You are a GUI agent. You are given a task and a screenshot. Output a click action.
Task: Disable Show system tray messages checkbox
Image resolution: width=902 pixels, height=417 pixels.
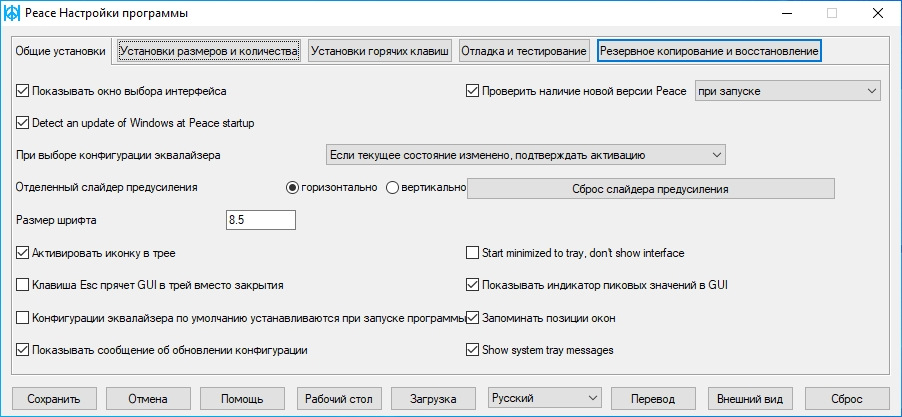472,350
